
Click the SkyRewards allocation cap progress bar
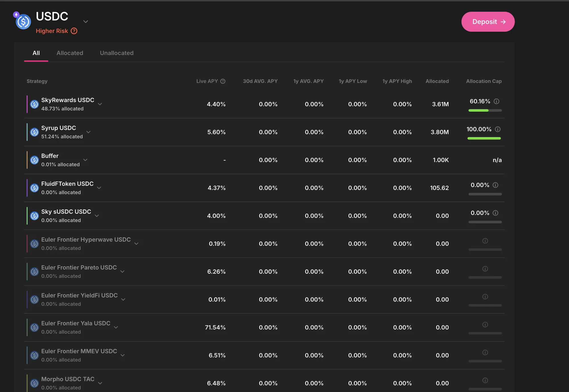coord(485,110)
